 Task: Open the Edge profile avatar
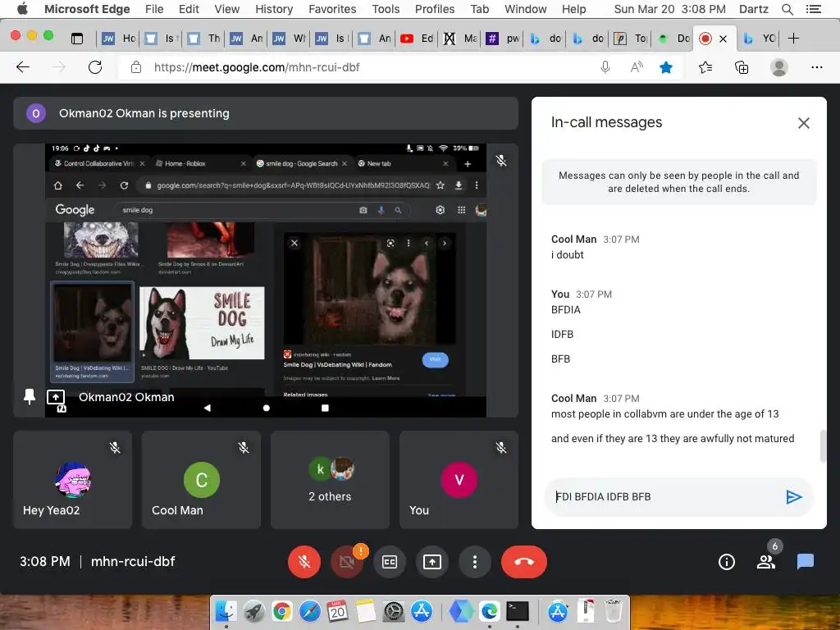point(778,67)
